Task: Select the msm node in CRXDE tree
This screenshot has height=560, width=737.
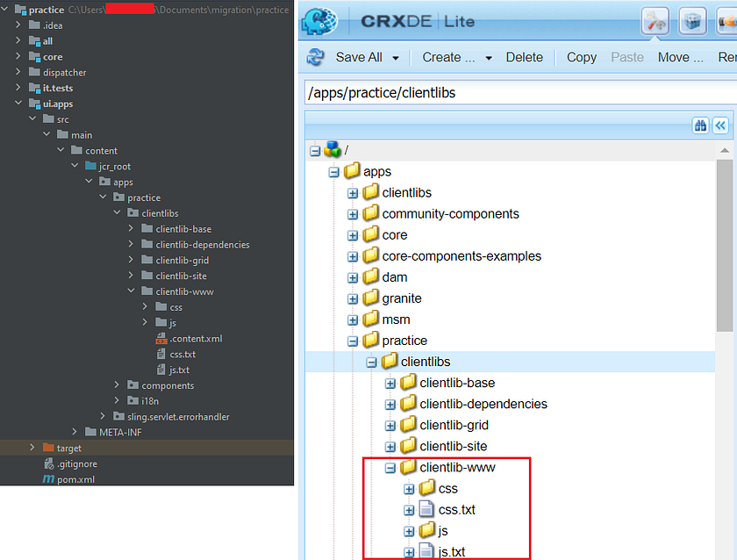Action: click(396, 319)
